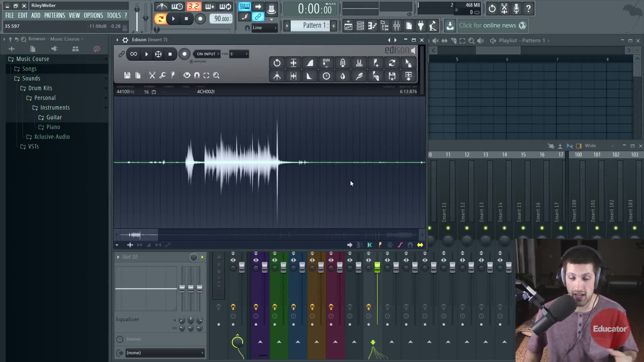This screenshot has width=644, height=362.
Task: Open the TOOLS menu
Action: click(x=113, y=15)
